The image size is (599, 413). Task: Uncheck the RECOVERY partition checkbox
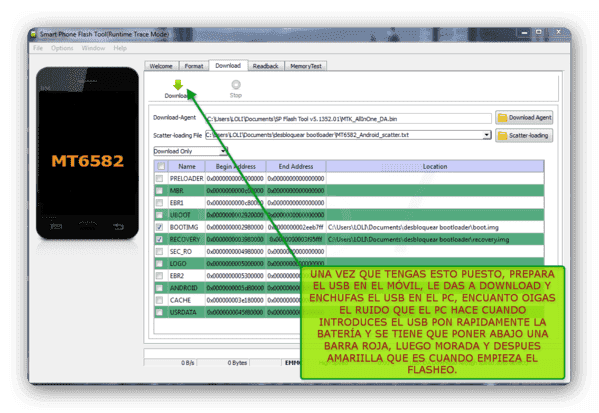pyautogui.click(x=160, y=240)
